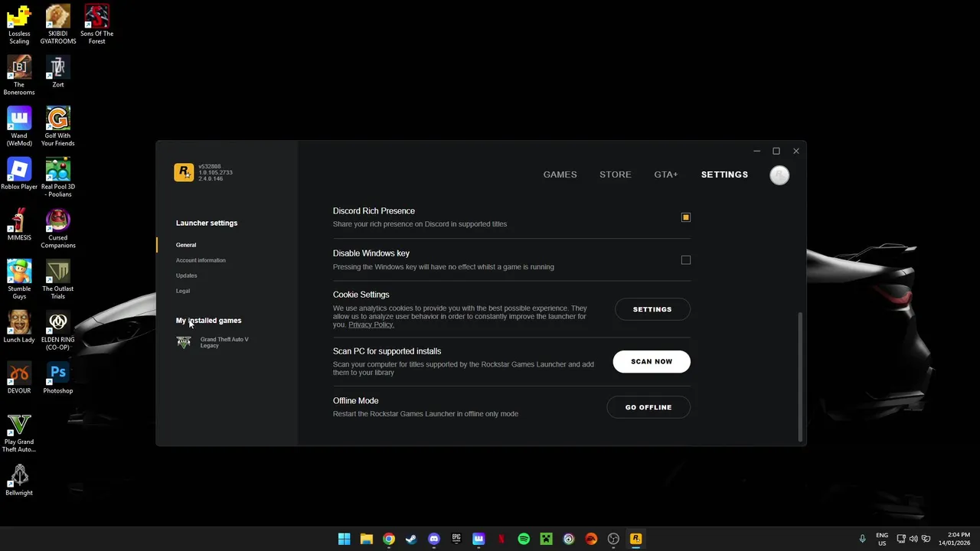
Task: Open Cursed Companions desktop shortcut
Action: pyautogui.click(x=58, y=229)
